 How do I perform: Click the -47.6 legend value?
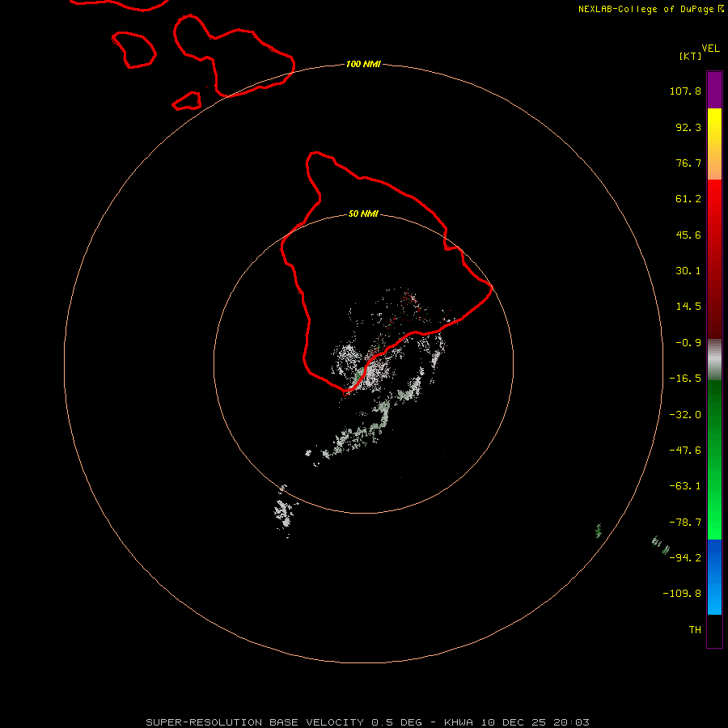pyautogui.click(x=685, y=451)
